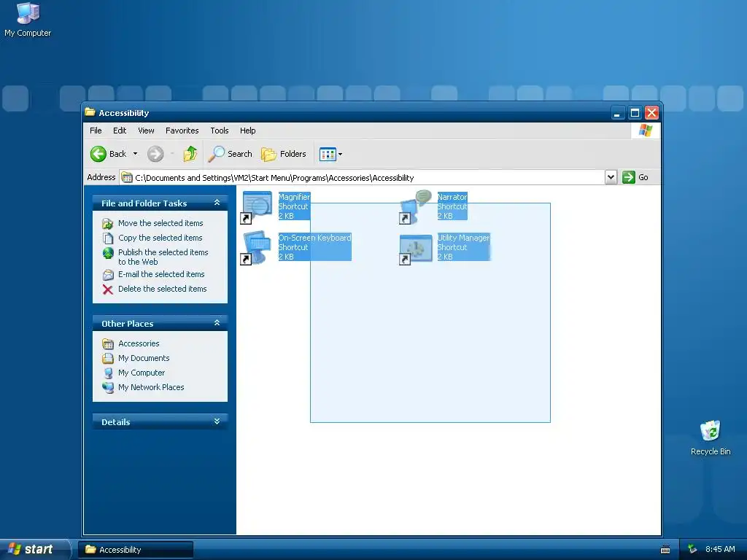Screen dimensions: 747x560
Task: Open the Tools menu
Action: (219, 131)
